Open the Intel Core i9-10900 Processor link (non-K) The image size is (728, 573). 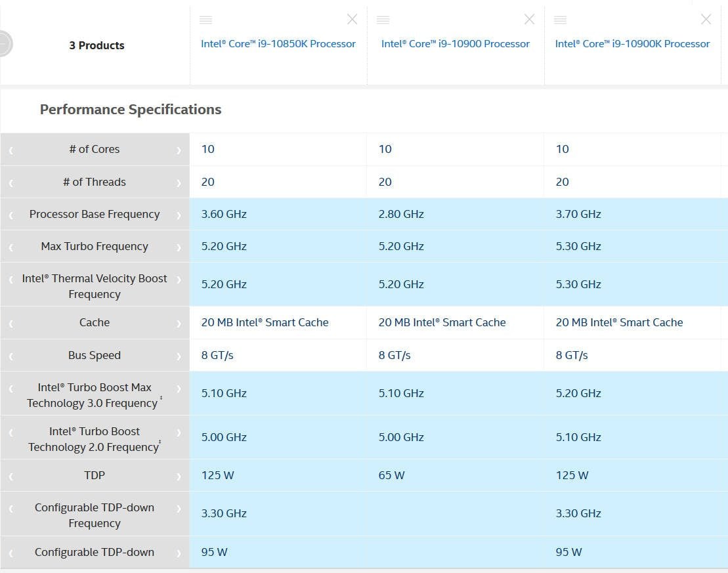[x=456, y=44]
